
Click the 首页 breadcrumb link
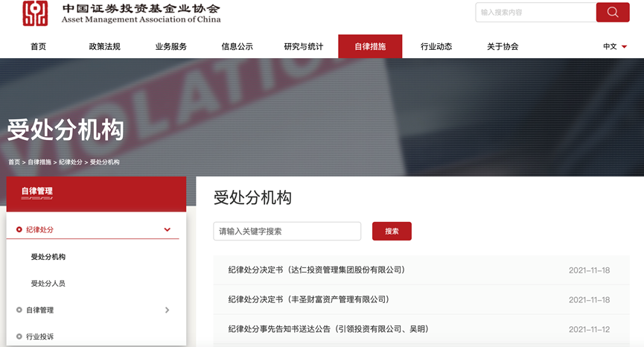[14, 162]
